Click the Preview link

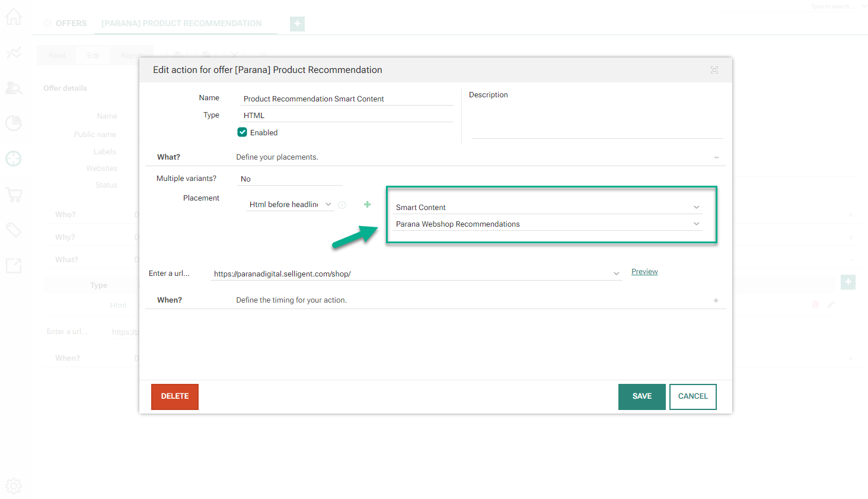coord(644,272)
